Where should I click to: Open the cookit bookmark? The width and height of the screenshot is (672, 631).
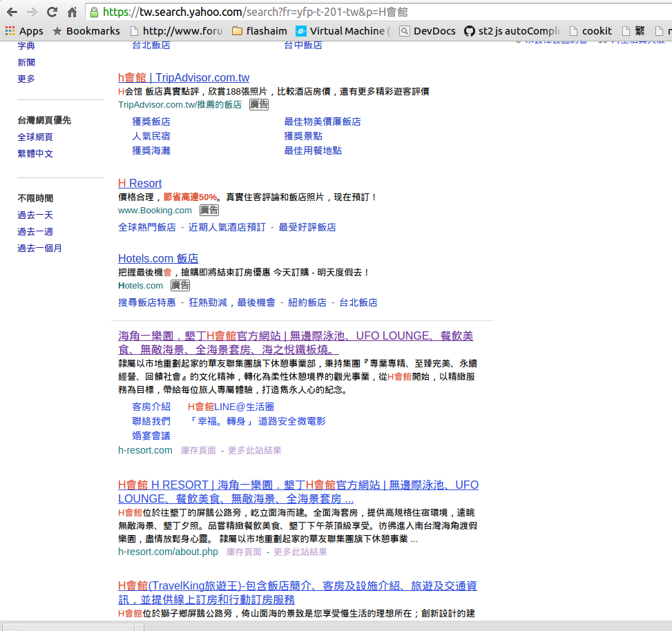point(591,31)
